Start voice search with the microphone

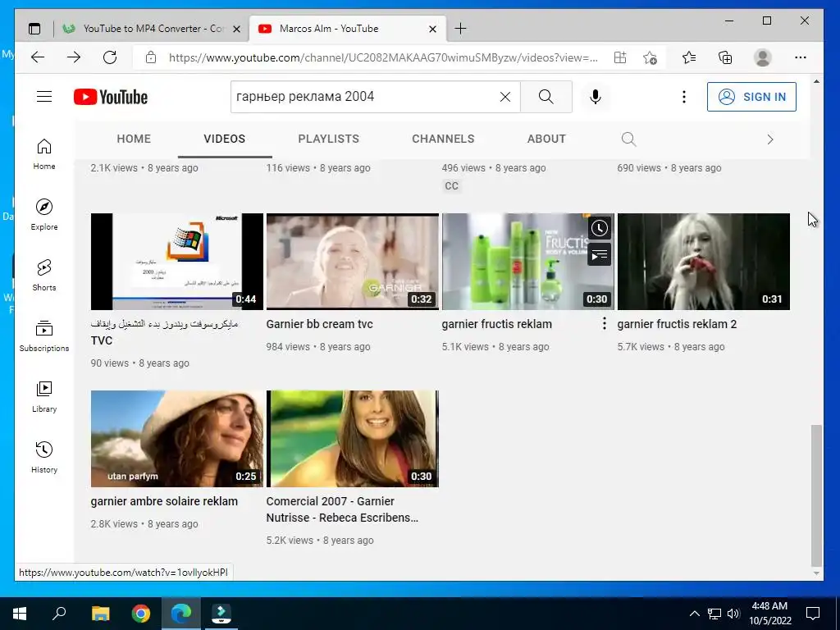(596, 97)
